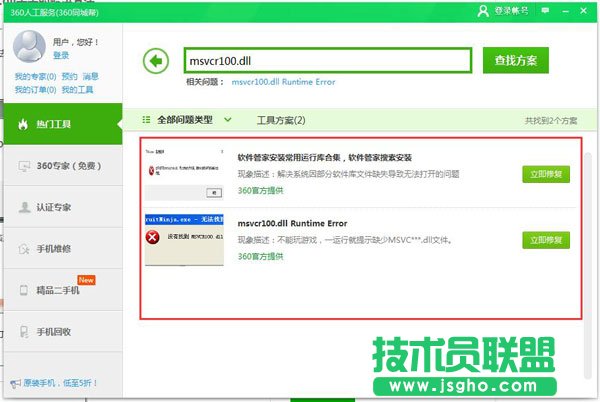Click 立即修复 for msvcr100.dll Runtime Error
This screenshot has height=402, width=600.
pos(545,240)
